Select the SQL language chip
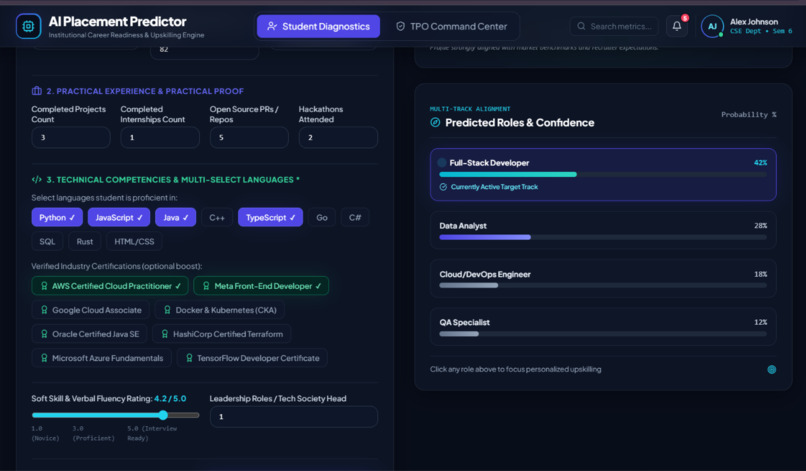The height and width of the screenshot is (471, 806). 47,242
